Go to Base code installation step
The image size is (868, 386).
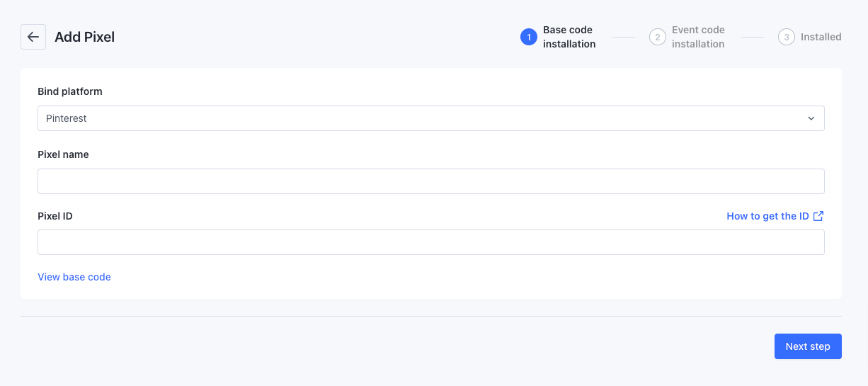569,37
